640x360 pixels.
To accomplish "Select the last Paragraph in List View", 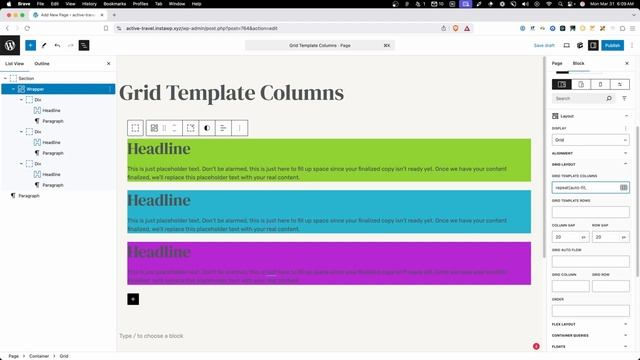I will click(29, 196).
